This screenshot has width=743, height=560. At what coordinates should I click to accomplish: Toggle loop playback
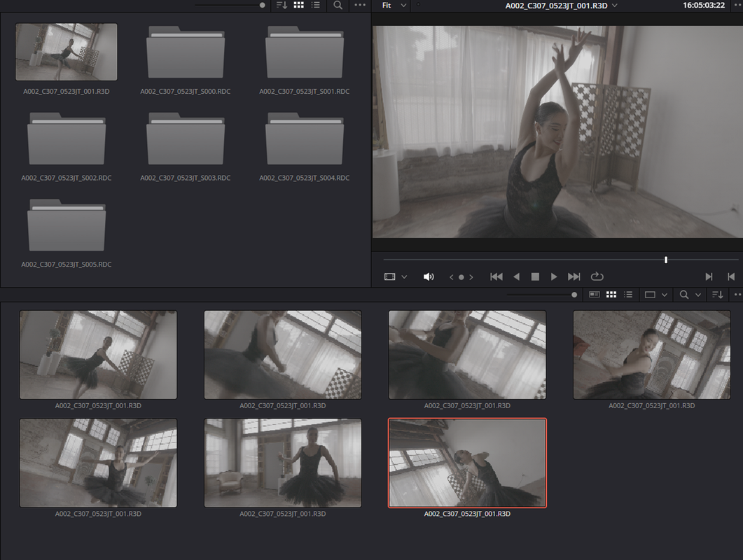point(597,276)
